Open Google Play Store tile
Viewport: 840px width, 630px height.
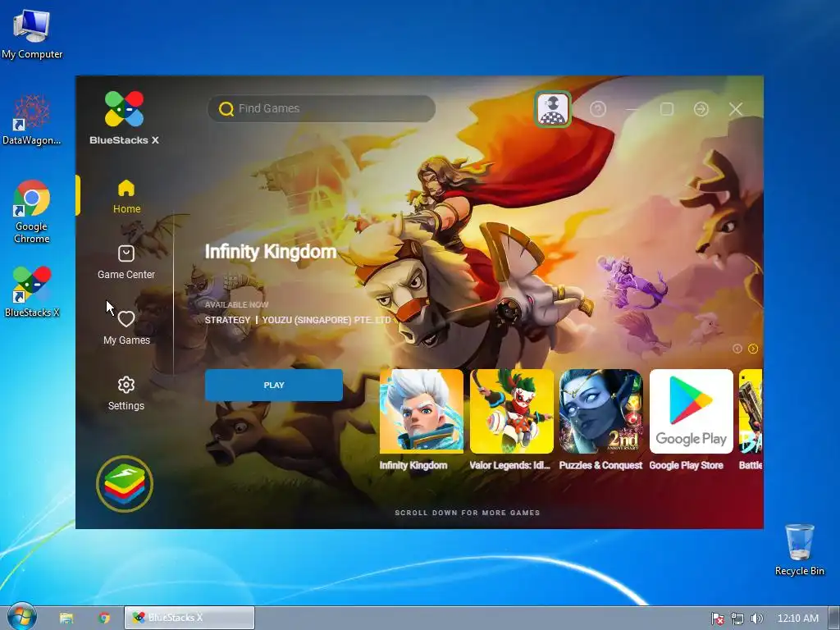point(691,411)
